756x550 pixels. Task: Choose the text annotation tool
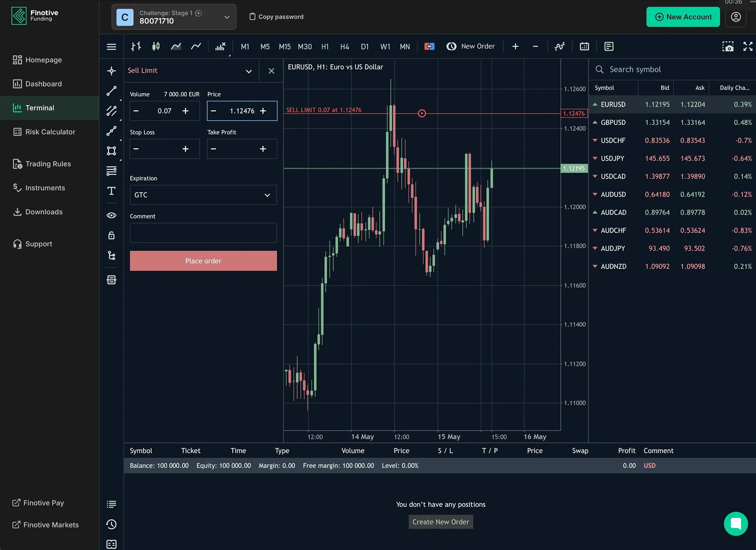111,191
